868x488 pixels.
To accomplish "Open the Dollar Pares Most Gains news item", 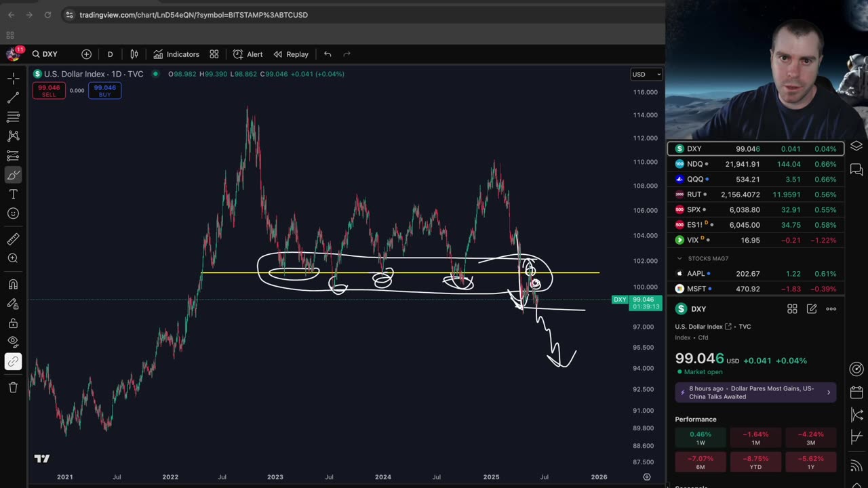I will click(x=755, y=392).
